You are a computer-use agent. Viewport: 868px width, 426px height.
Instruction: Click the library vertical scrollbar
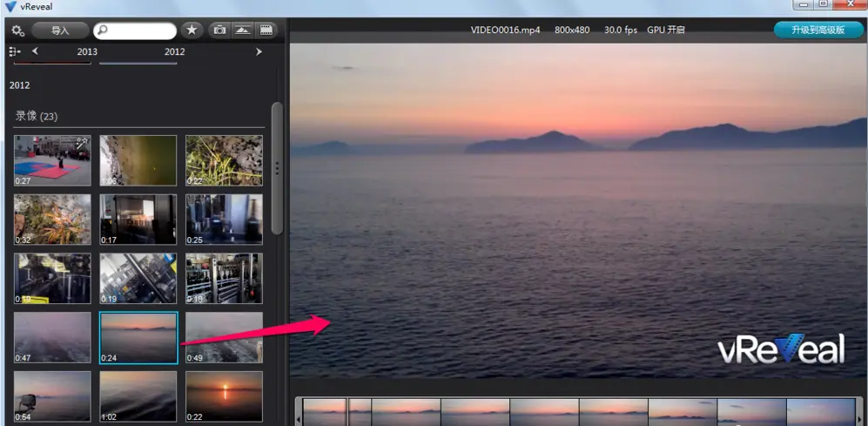(277, 168)
